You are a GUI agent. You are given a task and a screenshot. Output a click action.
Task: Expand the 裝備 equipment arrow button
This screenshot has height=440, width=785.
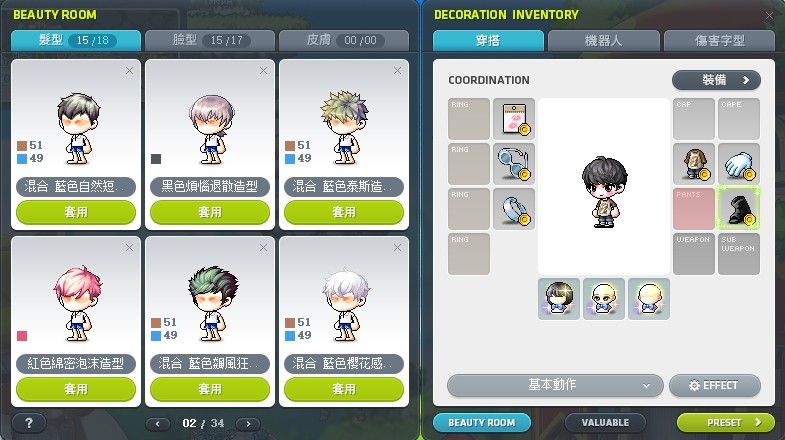(716, 80)
